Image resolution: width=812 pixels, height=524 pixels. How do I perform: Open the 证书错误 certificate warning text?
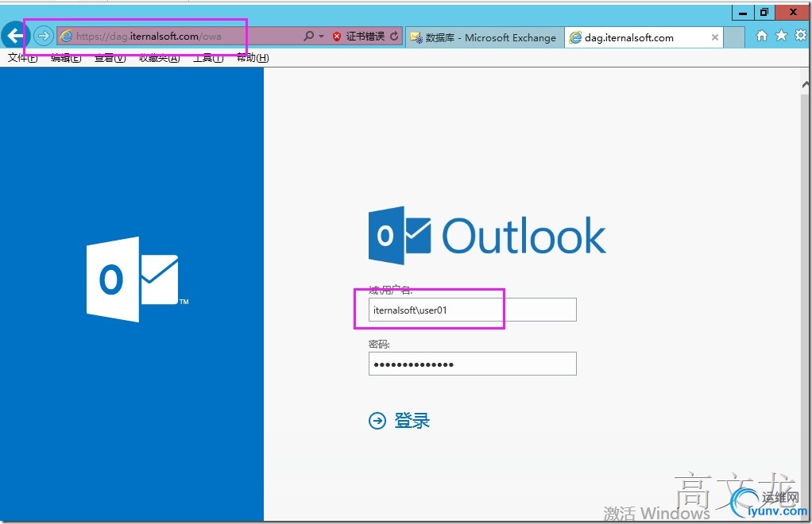[365, 37]
